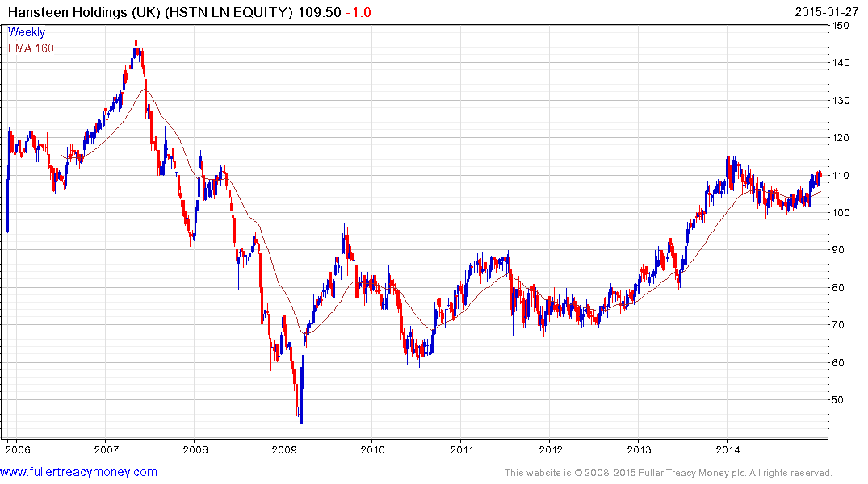Image resolution: width=868 pixels, height=484 pixels.
Task: Click the 2008 year axis label
Action: [195, 449]
